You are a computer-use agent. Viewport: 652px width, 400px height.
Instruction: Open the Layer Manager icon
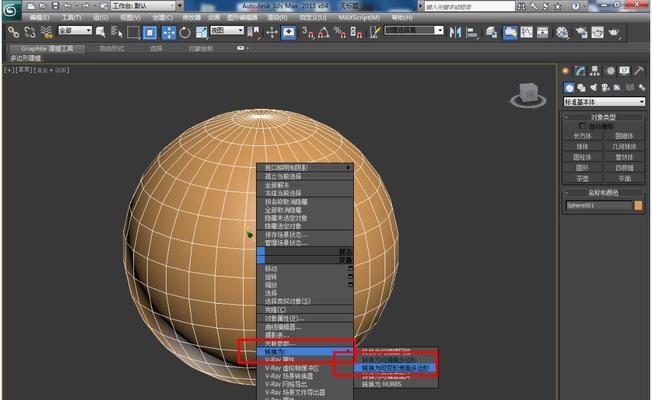coord(491,32)
